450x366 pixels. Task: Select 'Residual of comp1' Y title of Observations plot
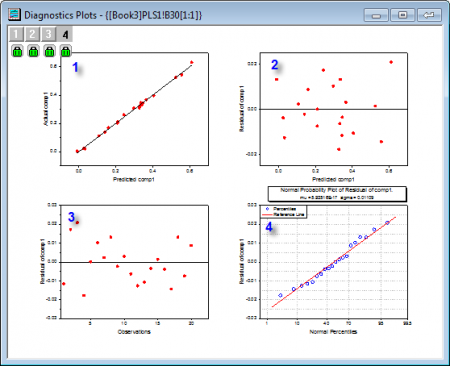pyautogui.click(x=42, y=261)
